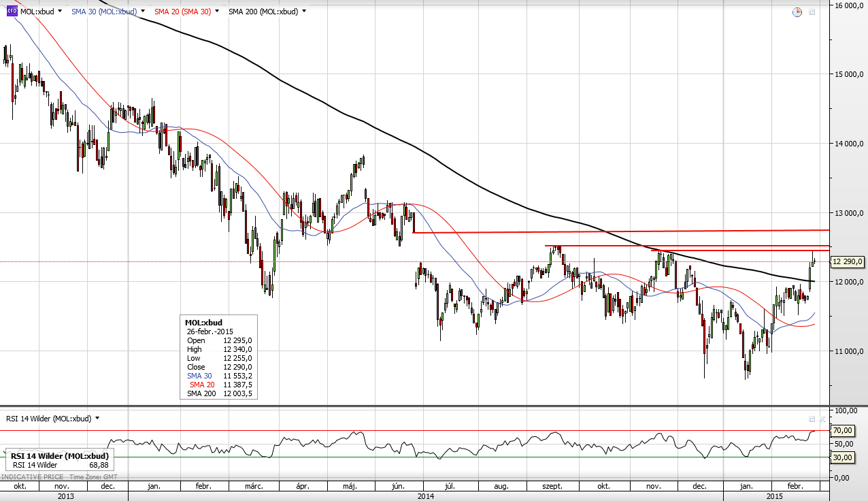The width and height of the screenshot is (868, 501).
Task: Select the 12 290,0 current price label
Action: [848, 261]
